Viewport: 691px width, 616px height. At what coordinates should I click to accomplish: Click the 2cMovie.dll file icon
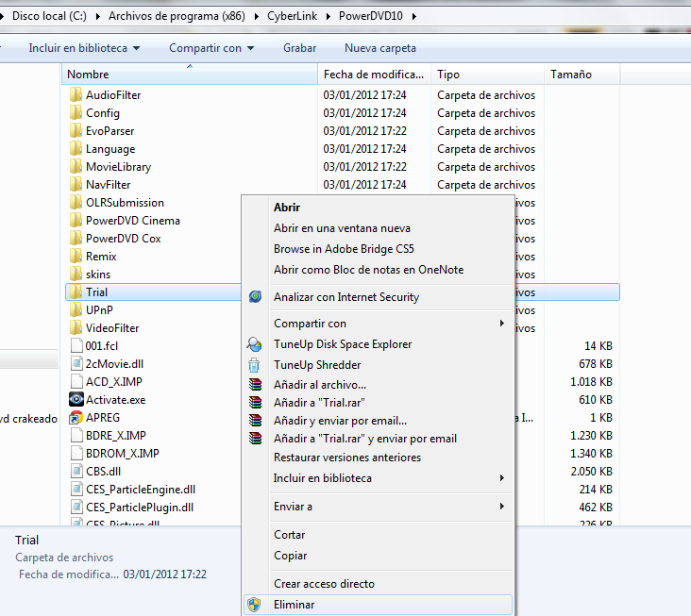click(x=76, y=364)
